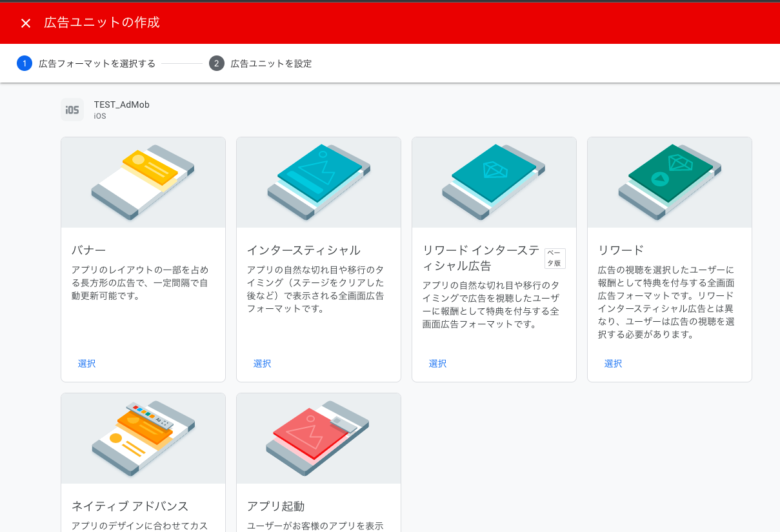Click the green リワード diamond illustration

669,182
